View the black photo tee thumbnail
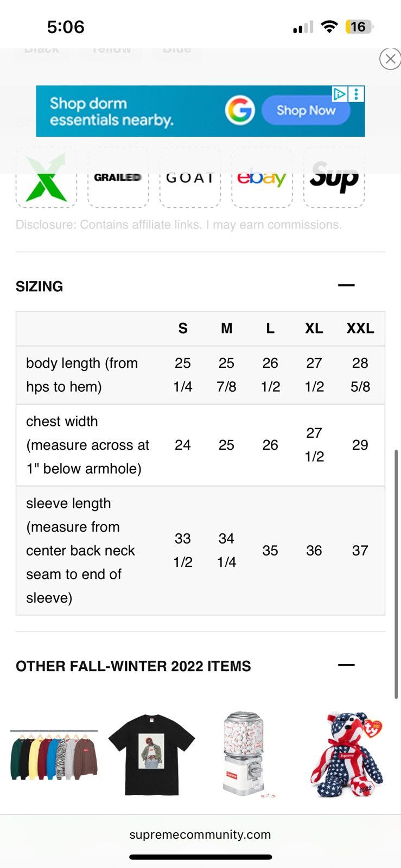The height and width of the screenshot is (868, 401). click(x=151, y=755)
